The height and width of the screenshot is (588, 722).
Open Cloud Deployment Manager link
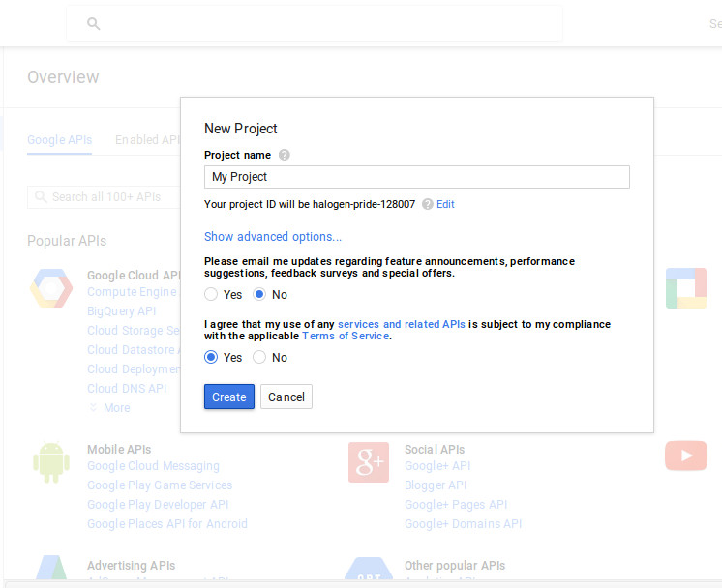click(134, 369)
